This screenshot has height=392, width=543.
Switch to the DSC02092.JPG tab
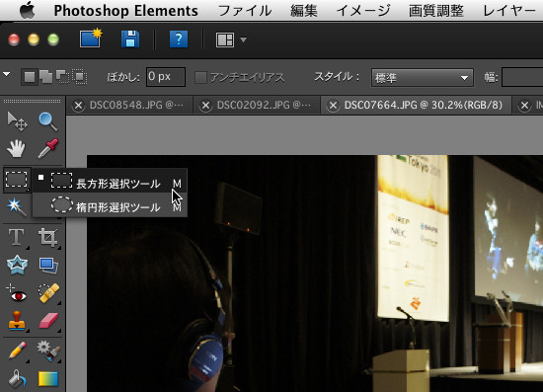tap(264, 105)
